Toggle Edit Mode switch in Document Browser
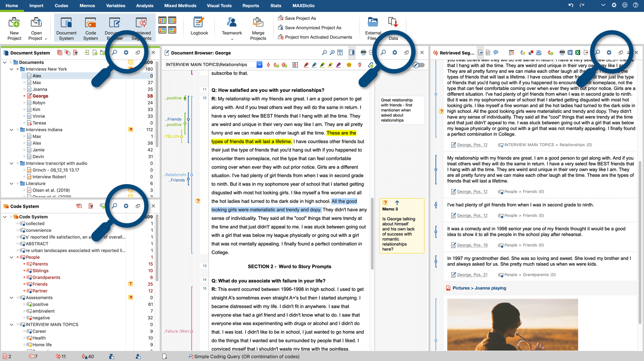Screen dimensions: 644x361 tap(419, 65)
